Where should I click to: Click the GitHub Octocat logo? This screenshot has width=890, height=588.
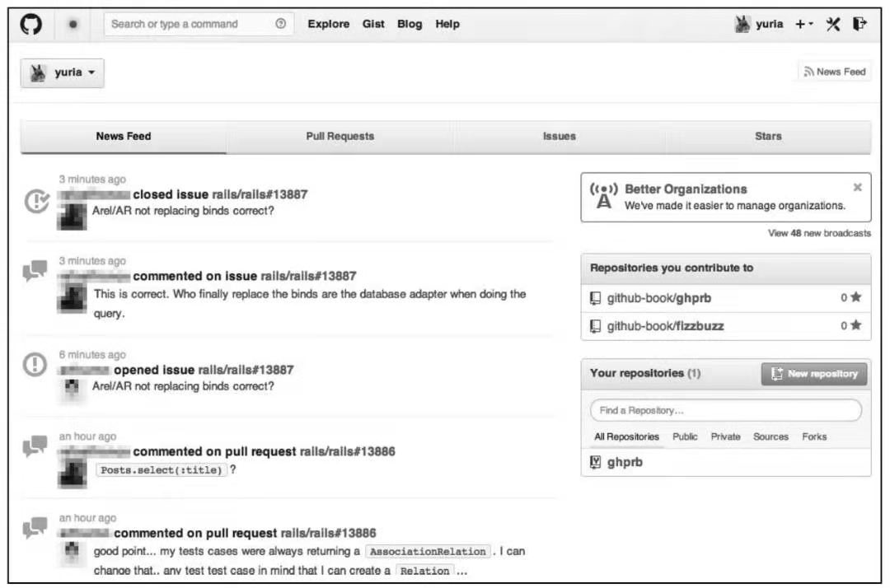click(x=31, y=24)
